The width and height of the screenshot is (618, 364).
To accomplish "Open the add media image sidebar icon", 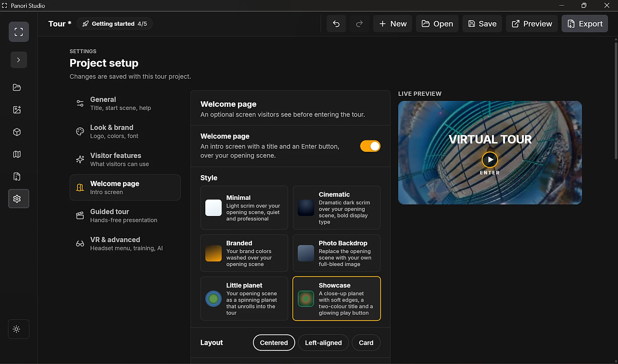I will coord(17,110).
